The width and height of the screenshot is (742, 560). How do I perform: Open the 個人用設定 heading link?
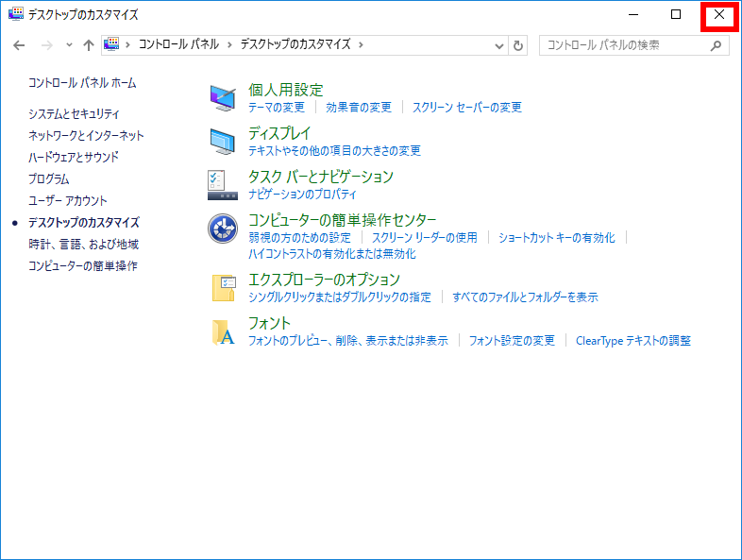coord(286,90)
